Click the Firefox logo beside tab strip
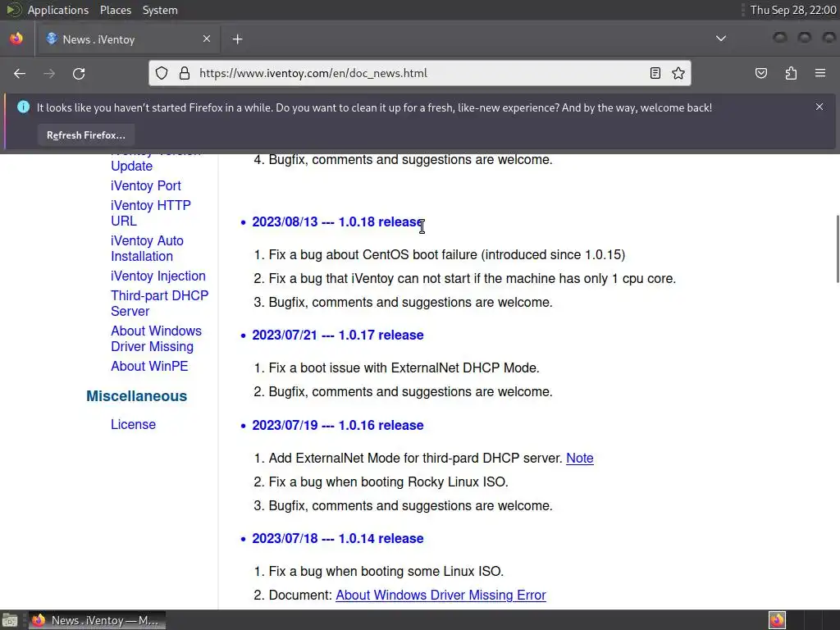840x630 pixels. tap(16, 39)
